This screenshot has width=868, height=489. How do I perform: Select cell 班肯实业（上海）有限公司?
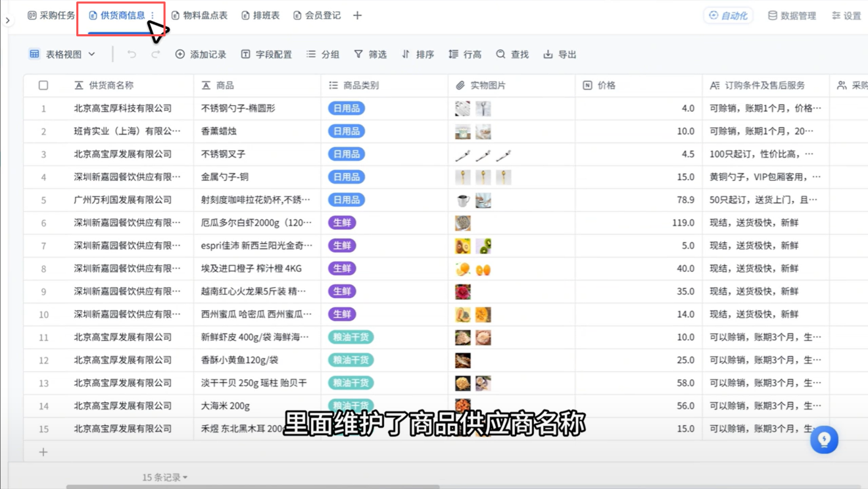pos(129,131)
